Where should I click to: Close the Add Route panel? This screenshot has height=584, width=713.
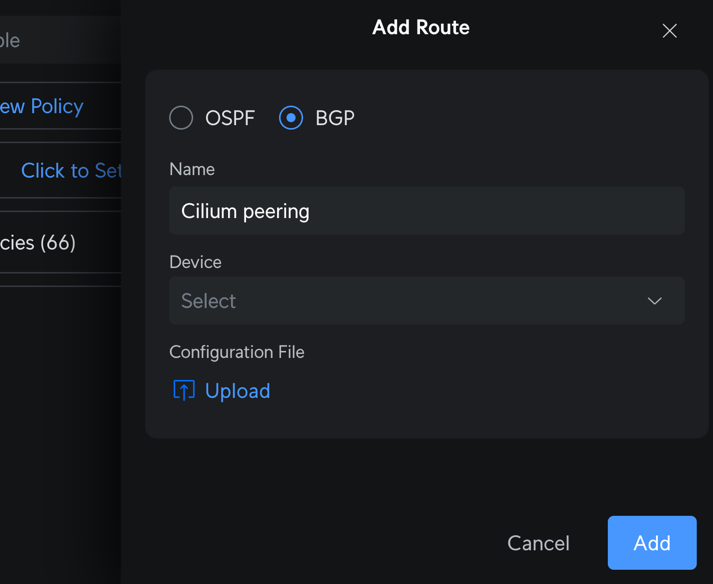click(x=669, y=31)
